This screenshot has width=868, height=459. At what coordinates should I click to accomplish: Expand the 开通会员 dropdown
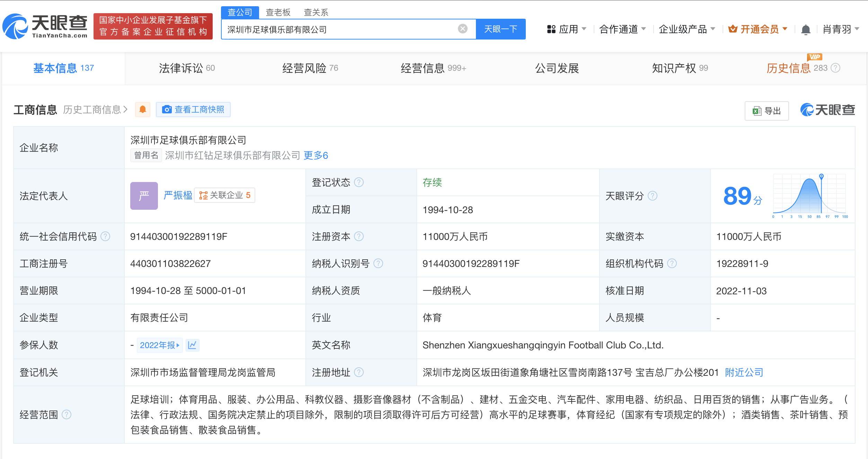(x=758, y=29)
